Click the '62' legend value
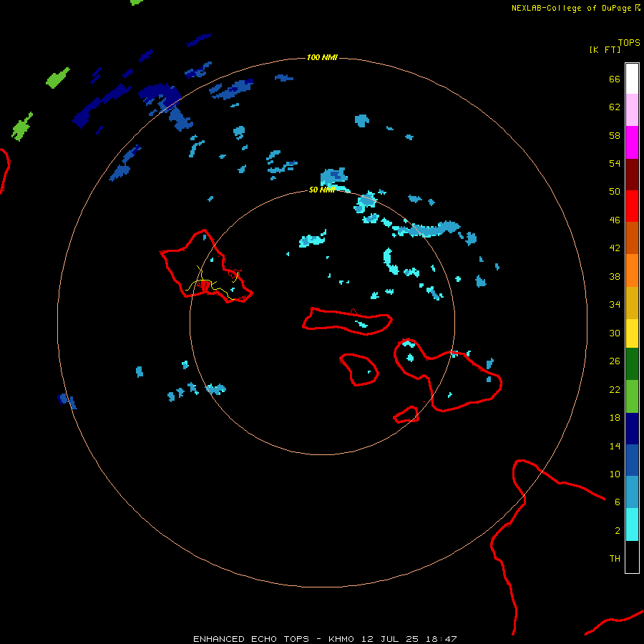Screen dimensions: 644x644 [615, 107]
